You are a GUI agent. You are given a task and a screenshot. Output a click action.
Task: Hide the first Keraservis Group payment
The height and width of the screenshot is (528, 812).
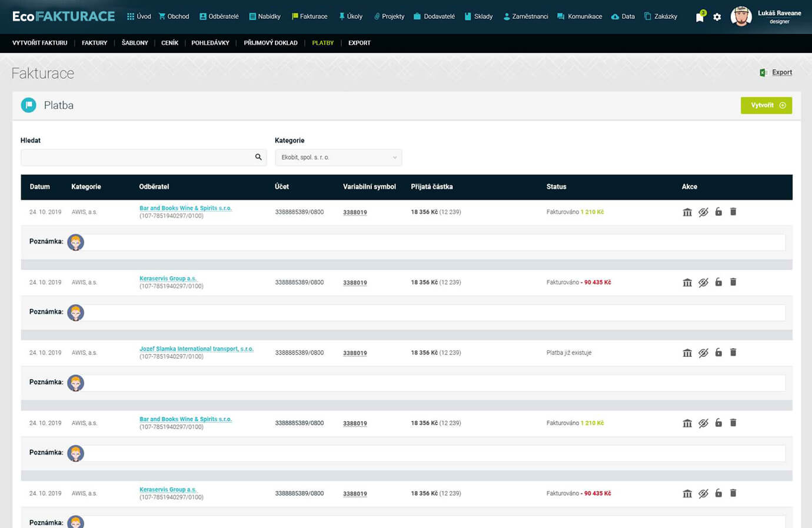[x=703, y=283]
